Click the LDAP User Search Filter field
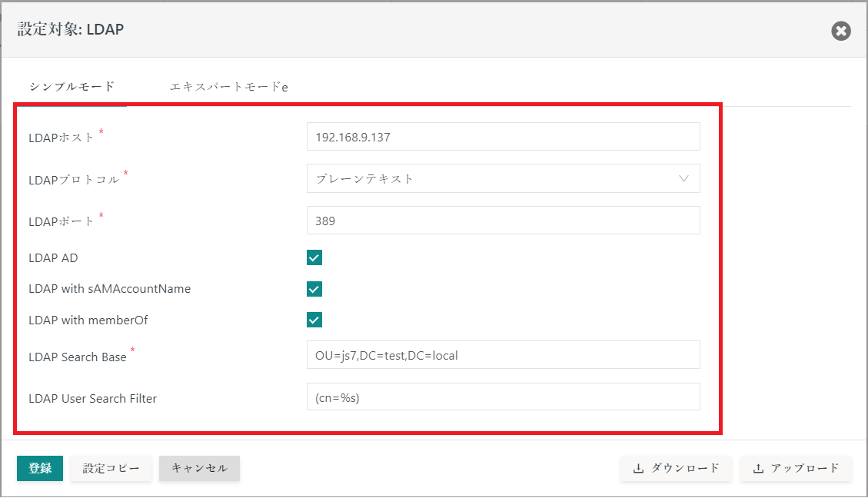This screenshot has width=868, height=498. click(x=504, y=397)
